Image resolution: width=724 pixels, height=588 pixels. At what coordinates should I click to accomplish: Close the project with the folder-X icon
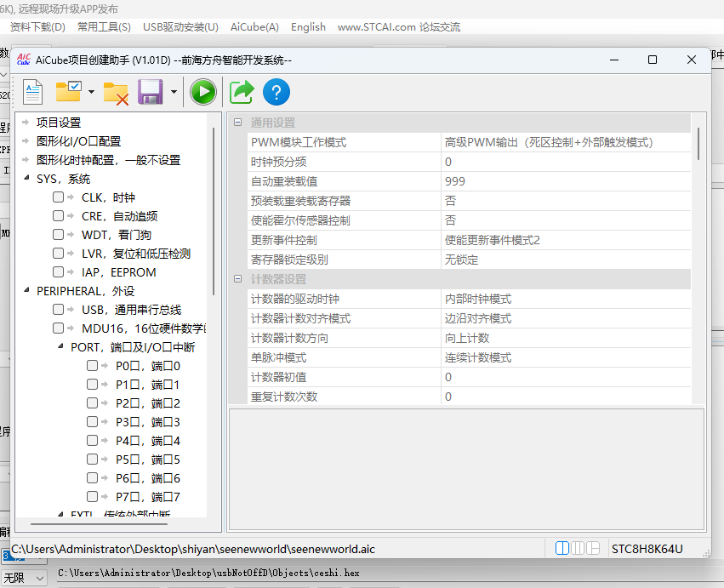116,92
